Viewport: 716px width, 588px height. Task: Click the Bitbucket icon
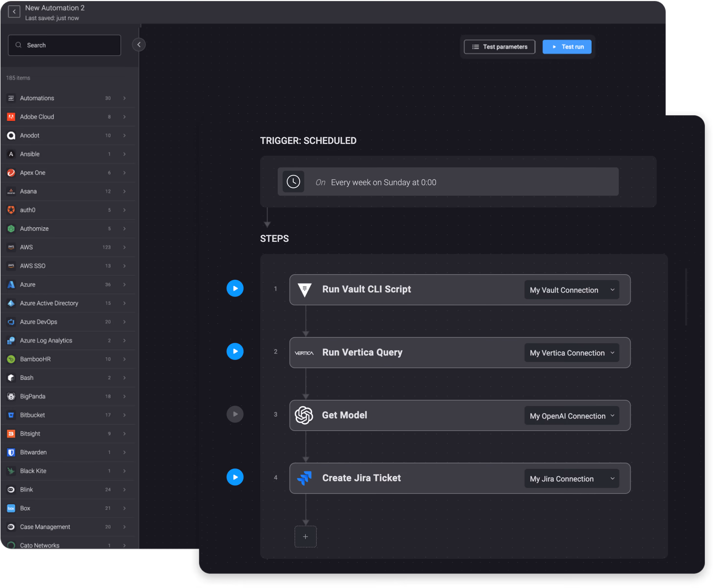[11, 415]
